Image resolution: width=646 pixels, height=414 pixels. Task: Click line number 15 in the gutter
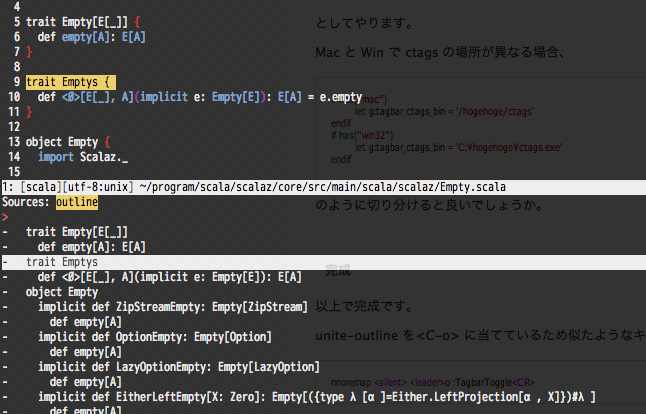[14, 172]
